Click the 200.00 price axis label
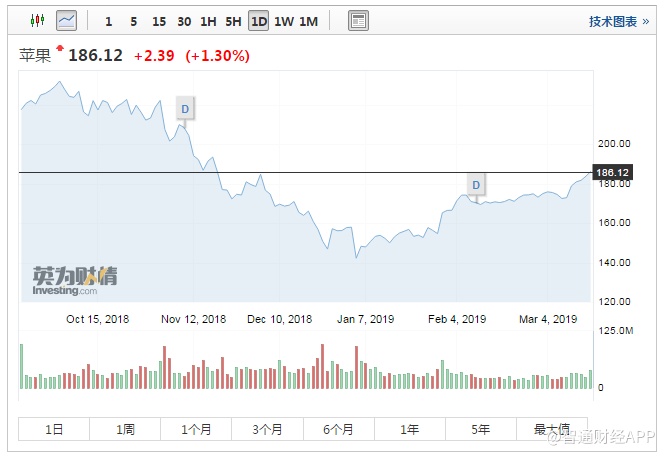665x456 pixels. 614,143
